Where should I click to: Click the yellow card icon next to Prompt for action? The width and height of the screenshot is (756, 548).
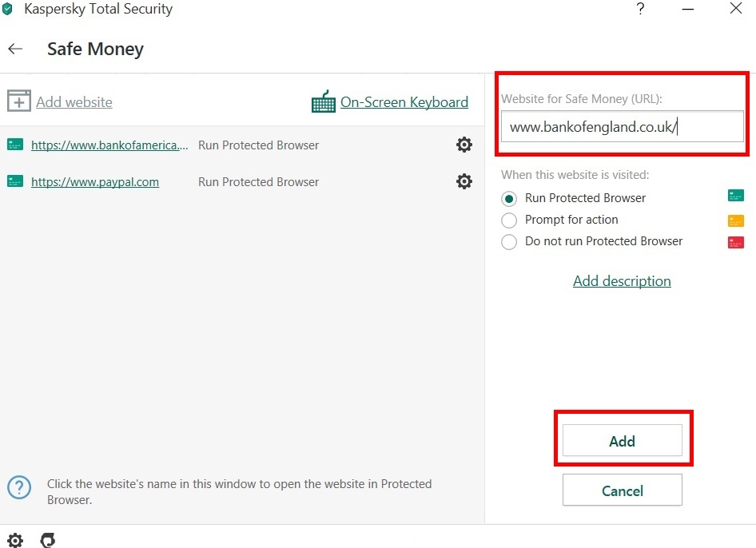[x=736, y=220]
